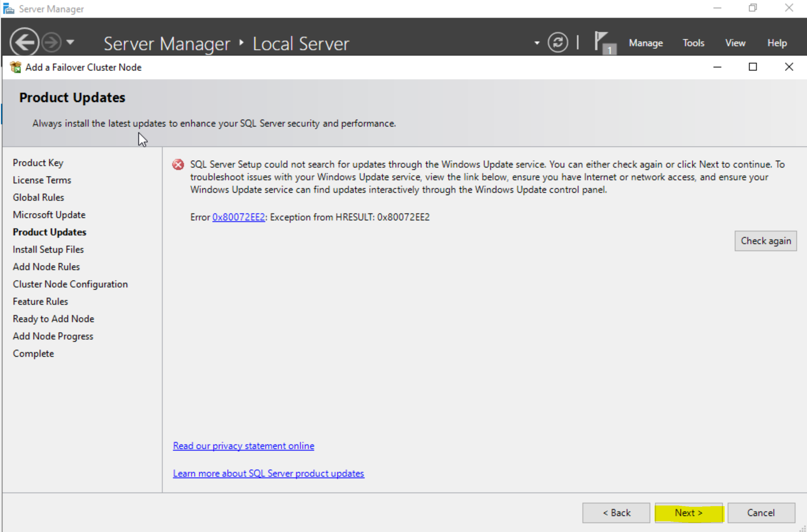Open the Help menu

click(x=777, y=43)
